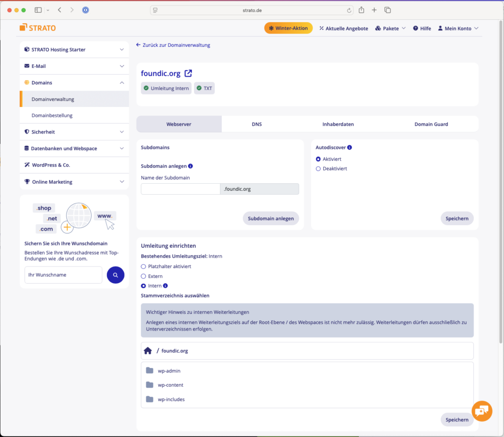504x437 pixels.
Task: Choose Platzhalter aktiviert radio button
Action: pos(144,267)
